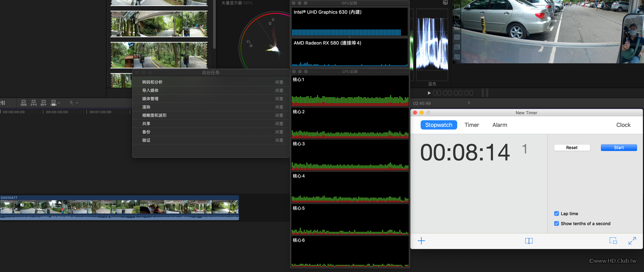Screen dimensions: 644x272
Task: Click the full-screen arrows icon in New Timer
Action: 632,241
